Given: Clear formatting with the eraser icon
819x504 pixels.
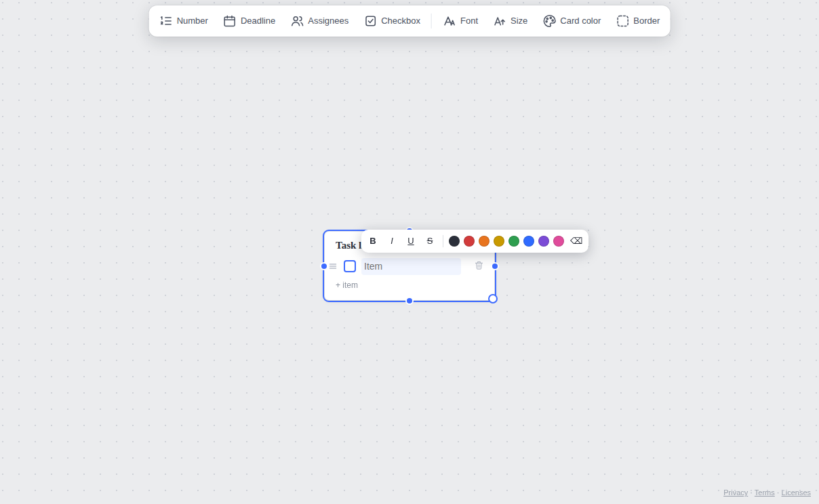Looking at the screenshot, I should point(576,241).
